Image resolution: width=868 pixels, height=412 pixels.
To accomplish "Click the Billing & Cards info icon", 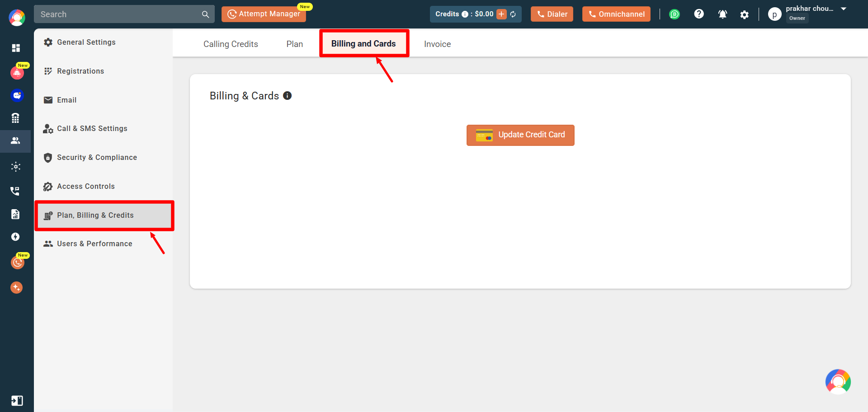I will pos(287,96).
